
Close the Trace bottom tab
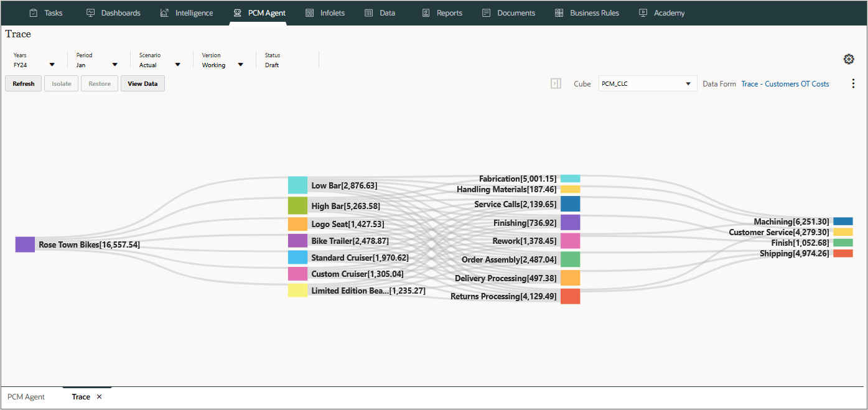click(x=99, y=397)
